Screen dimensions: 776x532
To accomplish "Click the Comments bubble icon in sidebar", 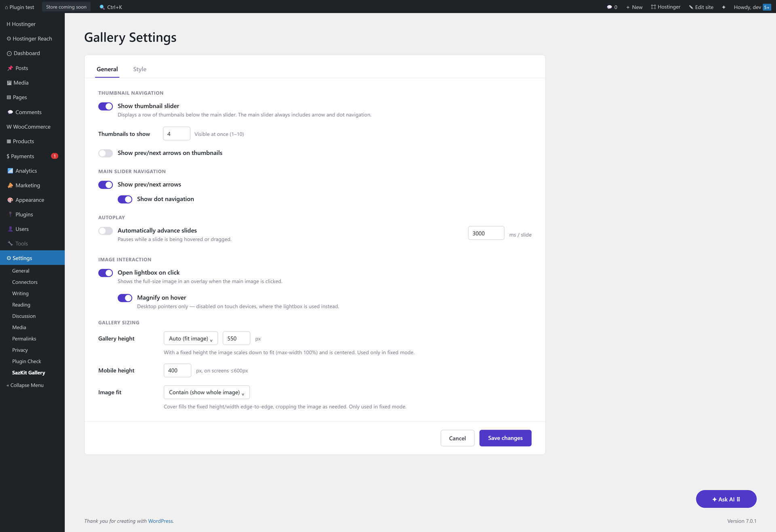I will [10, 112].
